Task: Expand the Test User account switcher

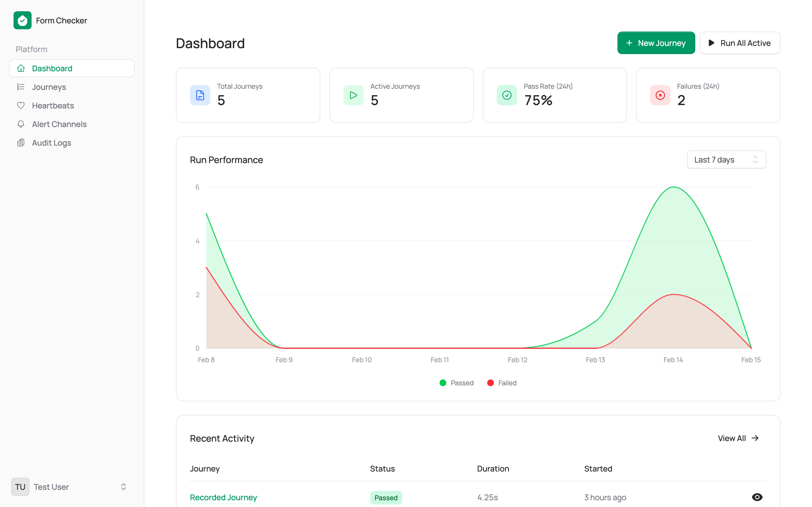Action: coord(123,486)
